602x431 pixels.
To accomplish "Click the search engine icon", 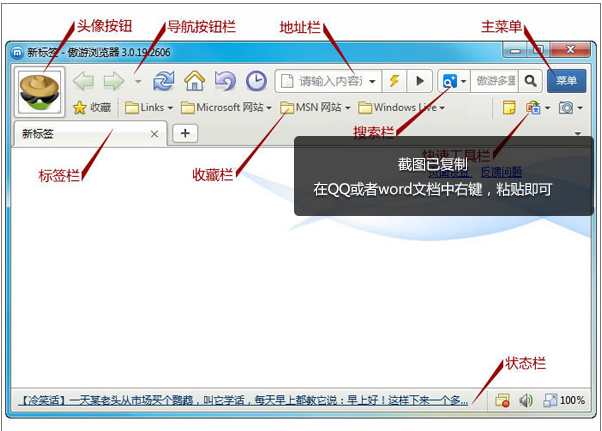I will click(449, 81).
